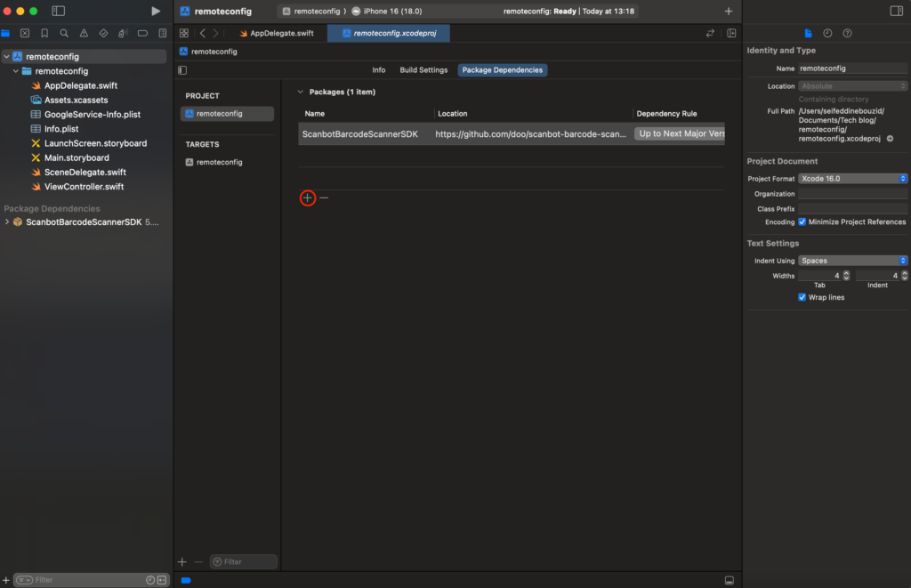Enable the Wrap lines checkbox
The image size is (911, 588).
coord(802,297)
